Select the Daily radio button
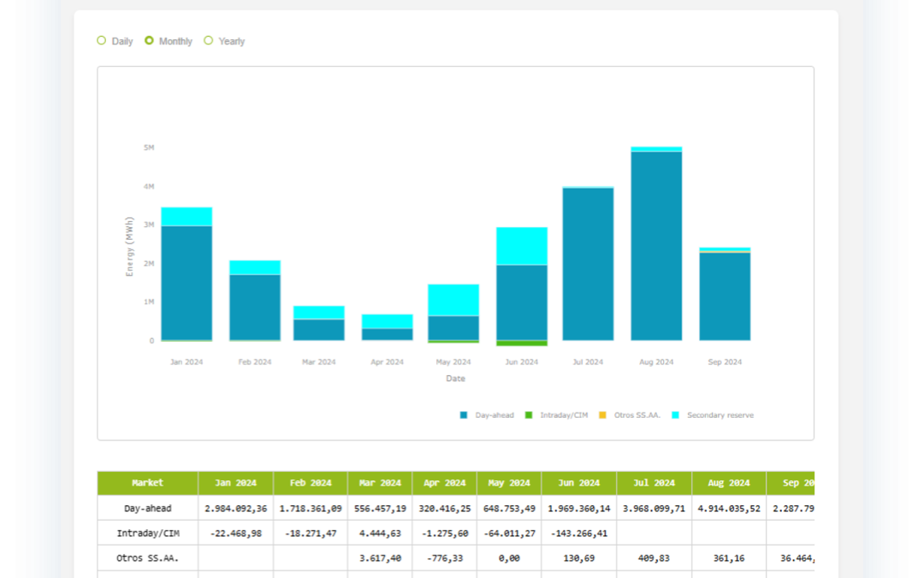This screenshot has width=924, height=578. coord(102,40)
